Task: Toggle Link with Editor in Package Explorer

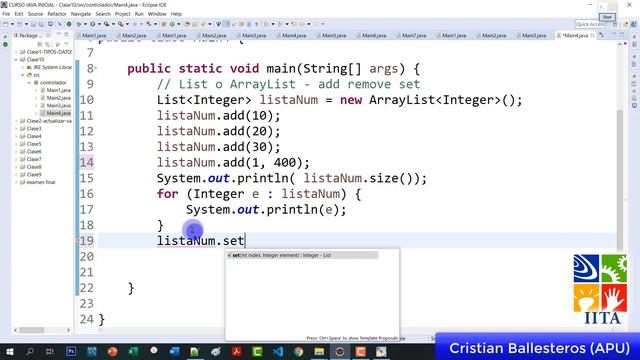Action: 47,44
